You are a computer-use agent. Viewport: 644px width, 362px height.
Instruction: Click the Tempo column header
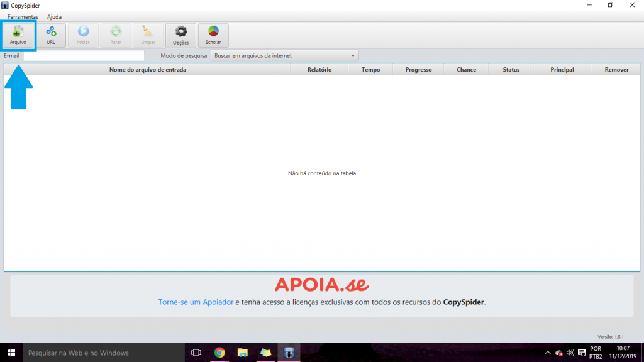(x=370, y=70)
